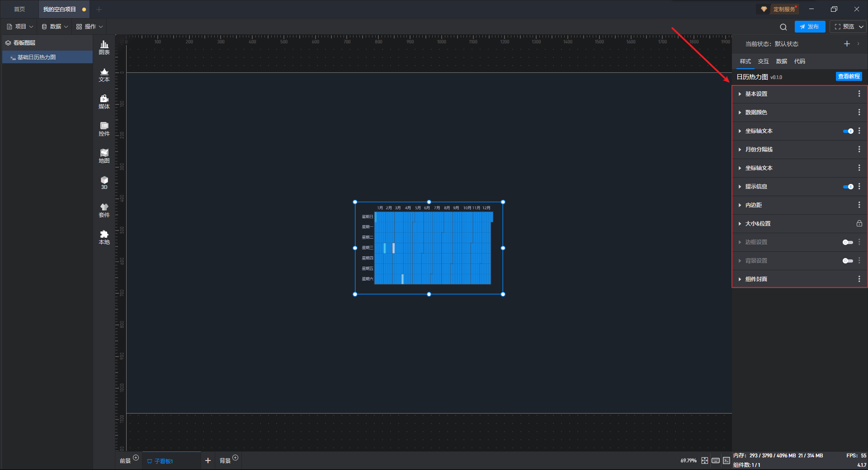The image size is (868, 470).
Task: Open the 3D component library
Action: tap(104, 183)
